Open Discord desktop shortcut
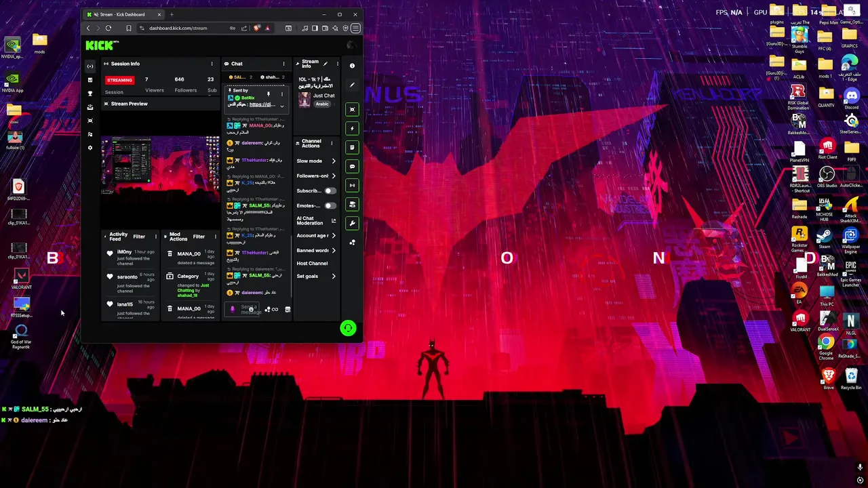Viewport: 868px width, 488px height. 851,99
